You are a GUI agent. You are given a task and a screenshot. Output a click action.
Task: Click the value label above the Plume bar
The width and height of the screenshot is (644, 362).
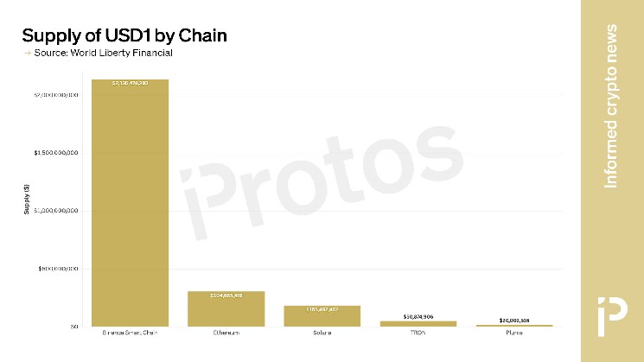(x=513, y=321)
